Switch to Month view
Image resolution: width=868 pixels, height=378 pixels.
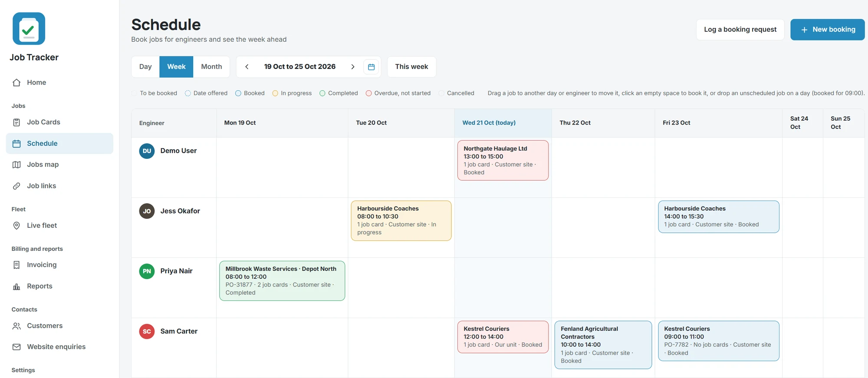(211, 67)
